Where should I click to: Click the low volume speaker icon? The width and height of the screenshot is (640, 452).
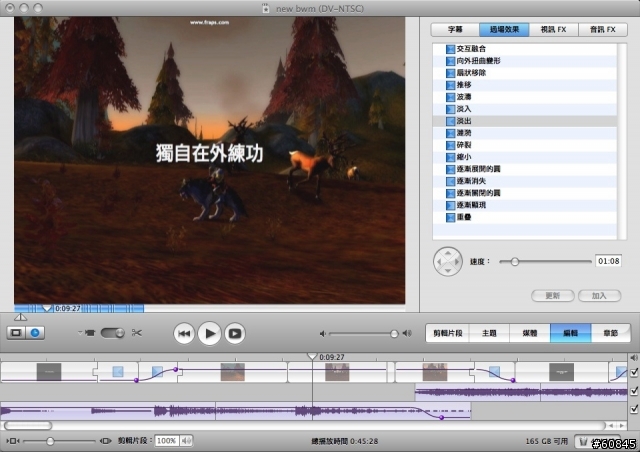point(322,334)
